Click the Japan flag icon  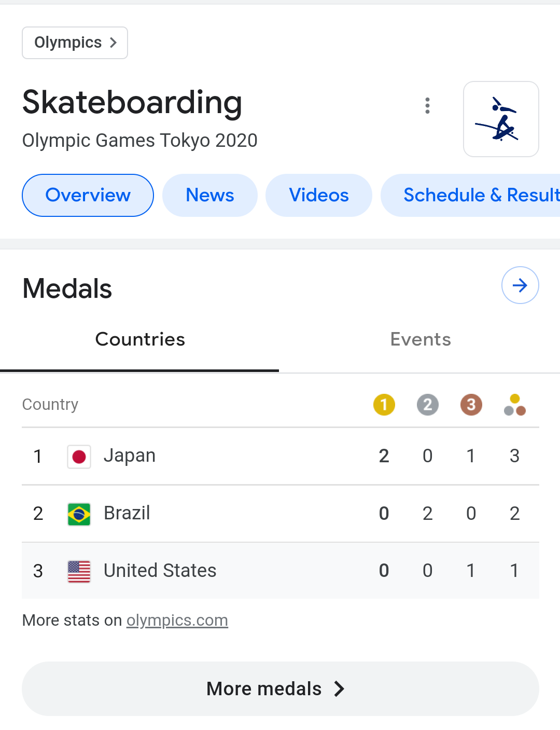tap(79, 457)
